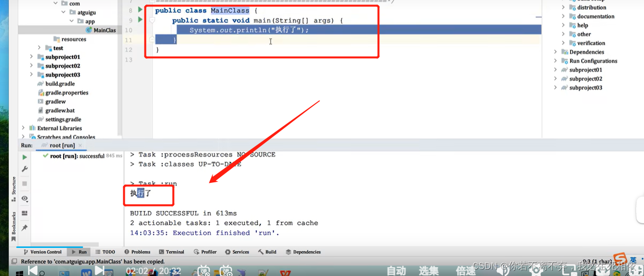644x276 pixels.
Task: Expand subproject03 in the project tree
Action: coord(31,74)
